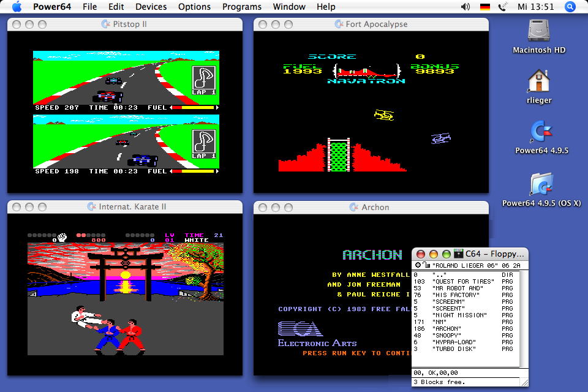This screenshot has width=588, height=392.
Task: Click the phone status icon in menu bar
Action: (502, 7)
